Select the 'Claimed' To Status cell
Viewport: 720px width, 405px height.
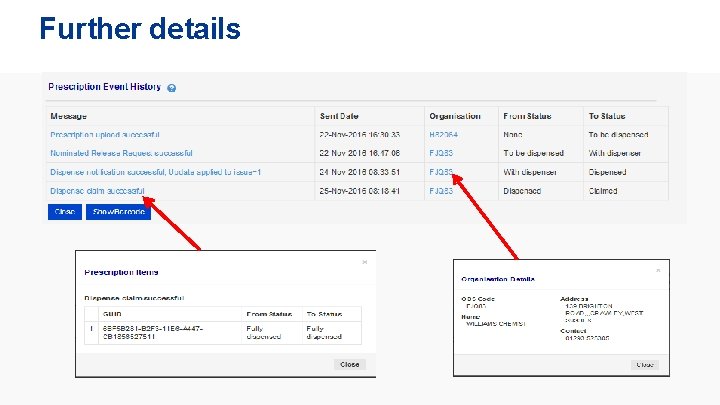602,191
